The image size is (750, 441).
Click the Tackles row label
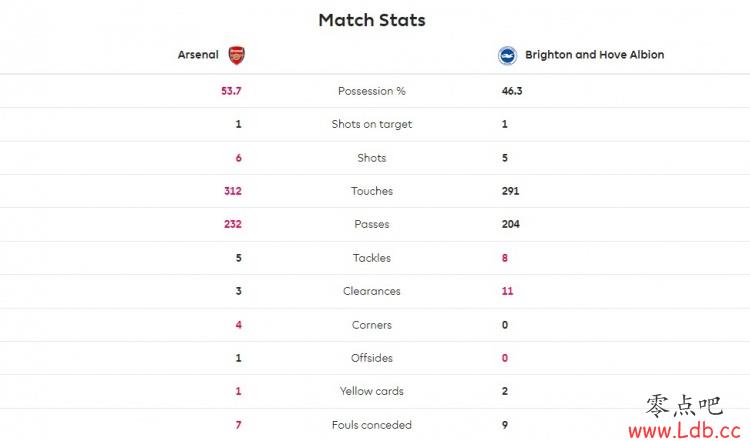click(x=372, y=258)
